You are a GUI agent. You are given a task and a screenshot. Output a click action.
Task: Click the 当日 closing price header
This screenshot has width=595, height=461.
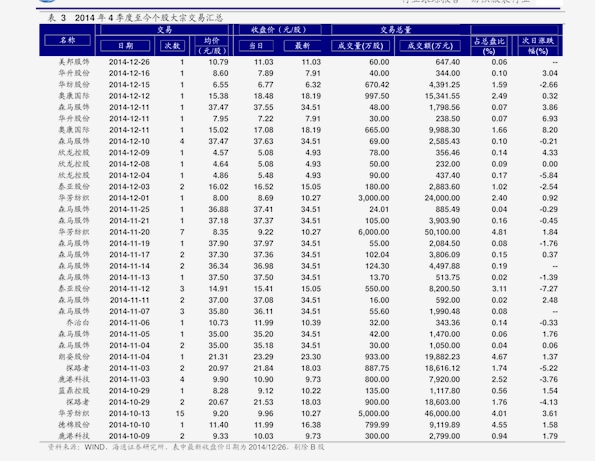[x=256, y=46]
